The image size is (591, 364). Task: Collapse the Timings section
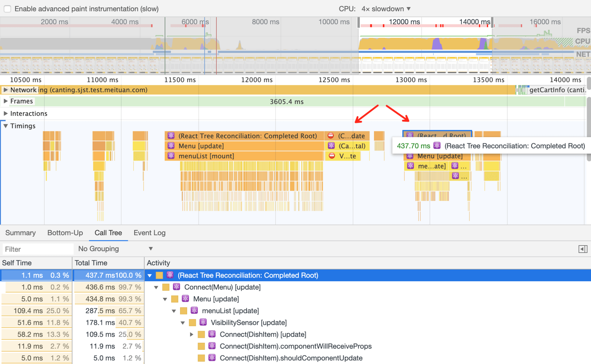pos(6,126)
